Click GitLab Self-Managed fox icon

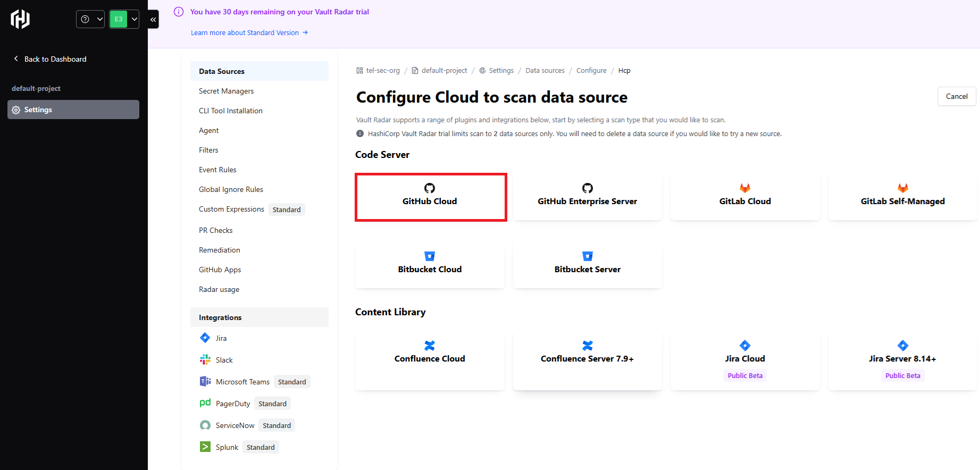click(x=903, y=188)
